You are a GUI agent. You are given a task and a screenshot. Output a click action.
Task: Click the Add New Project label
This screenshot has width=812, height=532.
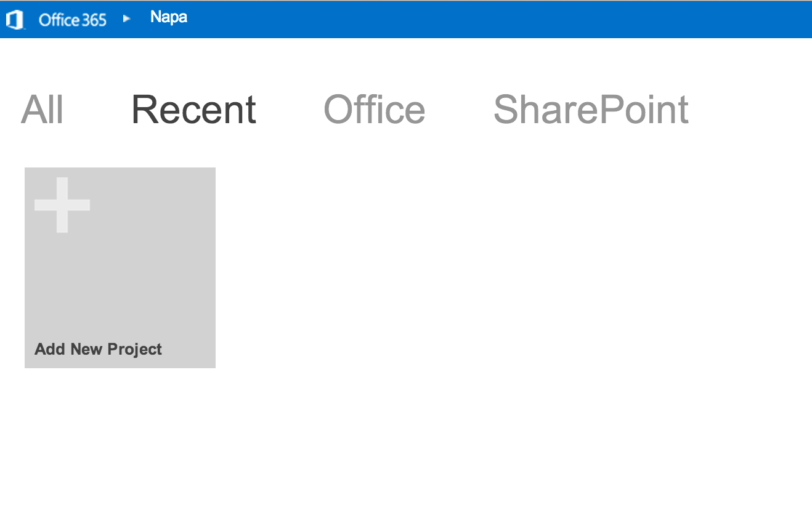pyautogui.click(x=98, y=349)
